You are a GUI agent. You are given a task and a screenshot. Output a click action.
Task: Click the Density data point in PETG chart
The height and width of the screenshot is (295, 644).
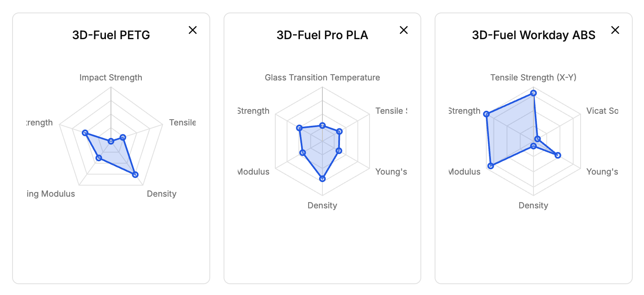(x=135, y=175)
